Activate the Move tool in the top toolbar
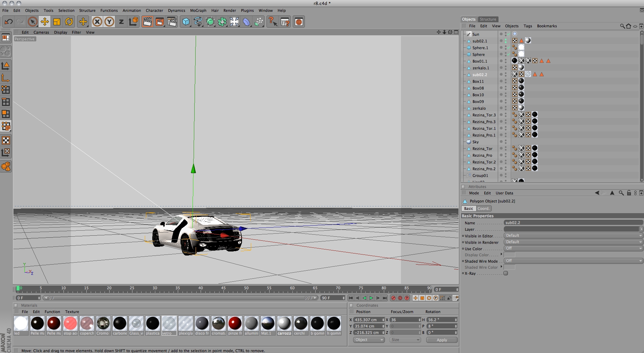This screenshot has width=644, height=353. pyautogui.click(x=45, y=22)
